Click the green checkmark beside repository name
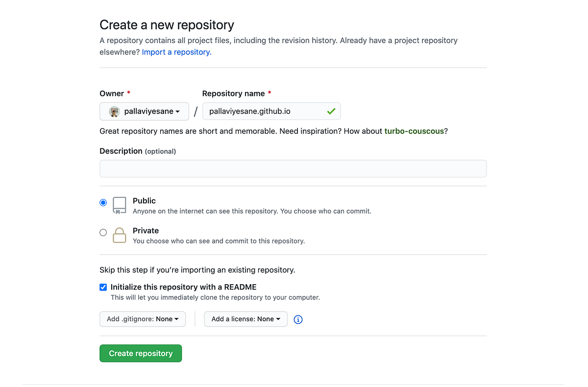Image resolution: width=588 pixels, height=387 pixels. [332, 111]
